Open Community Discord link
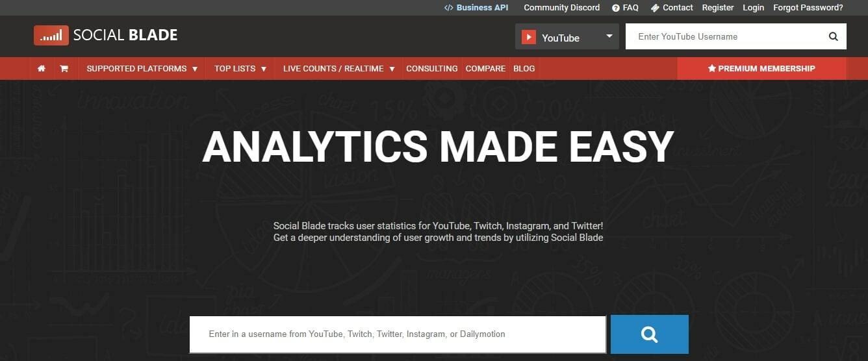 [x=562, y=8]
